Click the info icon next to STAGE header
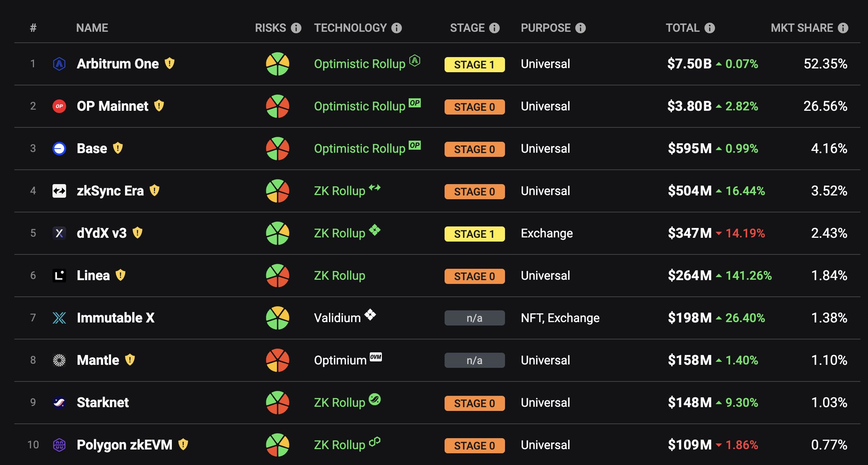 pos(494,28)
